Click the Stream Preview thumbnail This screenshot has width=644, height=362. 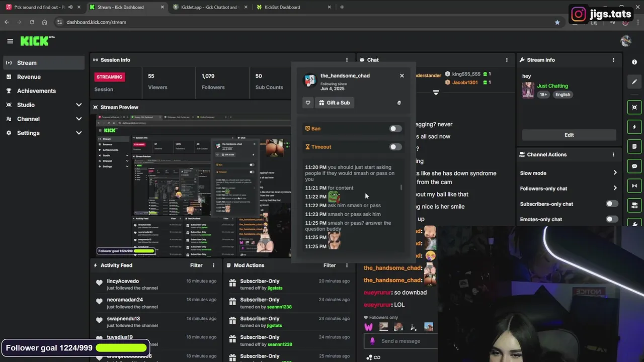coord(194,186)
